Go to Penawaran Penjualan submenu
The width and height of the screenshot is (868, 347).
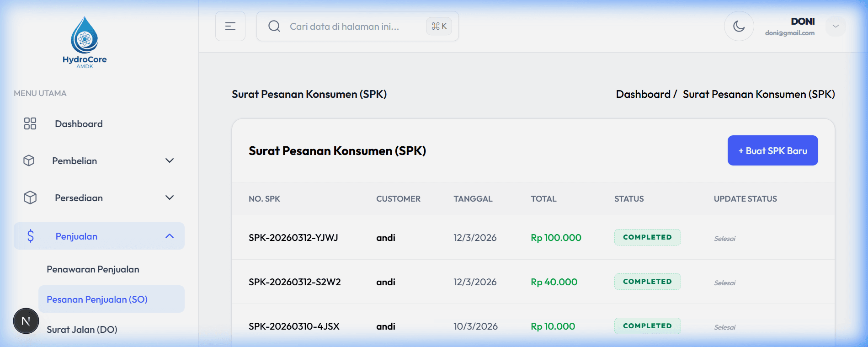click(93, 269)
